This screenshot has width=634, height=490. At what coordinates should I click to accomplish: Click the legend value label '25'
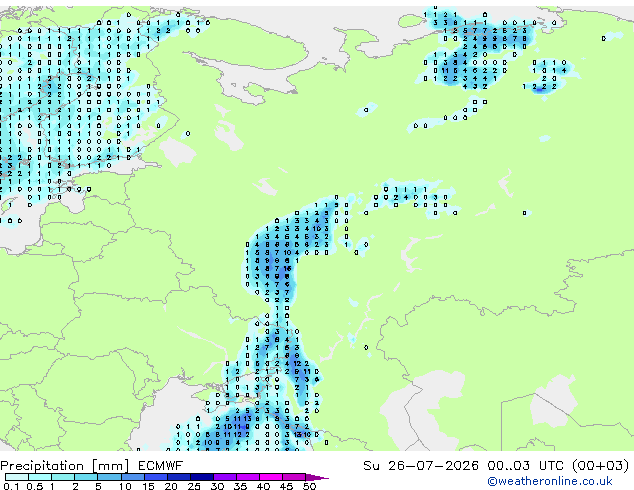pyautogui.click(x=194, y=486)
